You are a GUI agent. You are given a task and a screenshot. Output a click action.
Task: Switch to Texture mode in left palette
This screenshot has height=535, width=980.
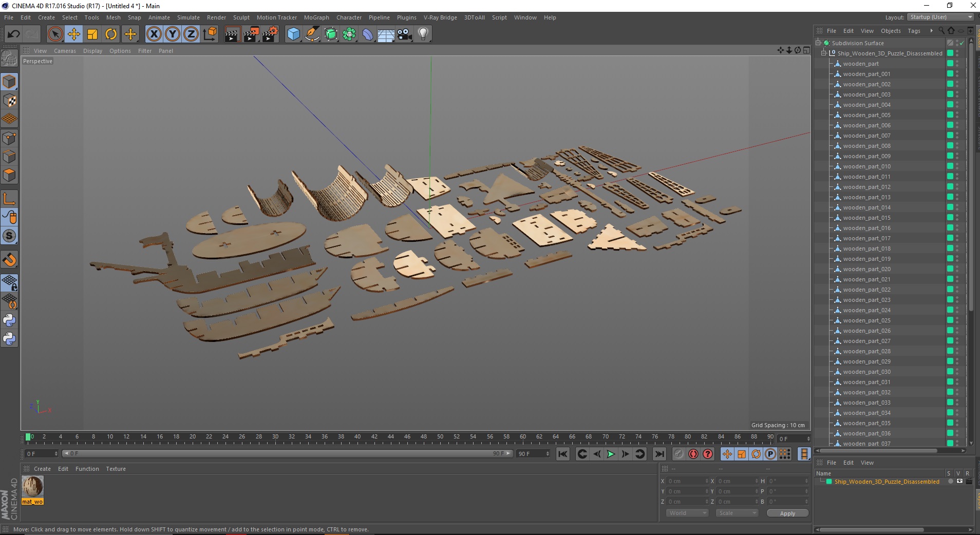click(x=9, y=101)
